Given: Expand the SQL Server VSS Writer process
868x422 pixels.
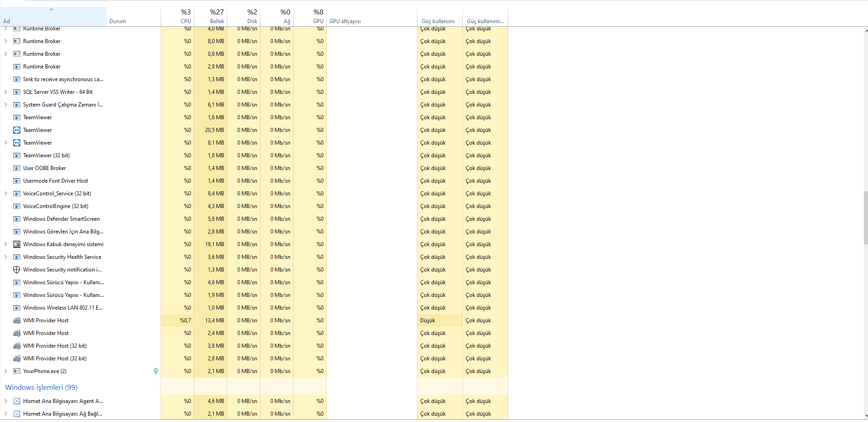Looking at the screenshot, I should click(5, 92).
